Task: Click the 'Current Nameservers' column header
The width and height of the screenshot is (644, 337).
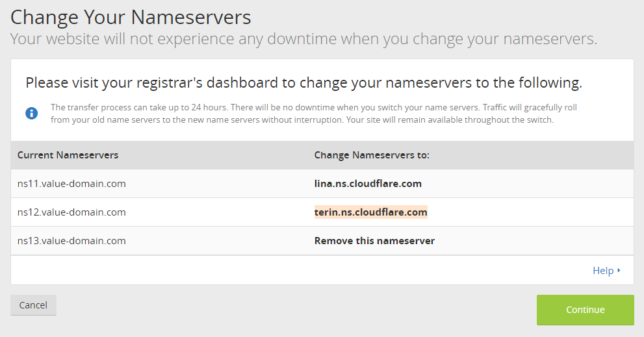Action: [x=68, y=155]
